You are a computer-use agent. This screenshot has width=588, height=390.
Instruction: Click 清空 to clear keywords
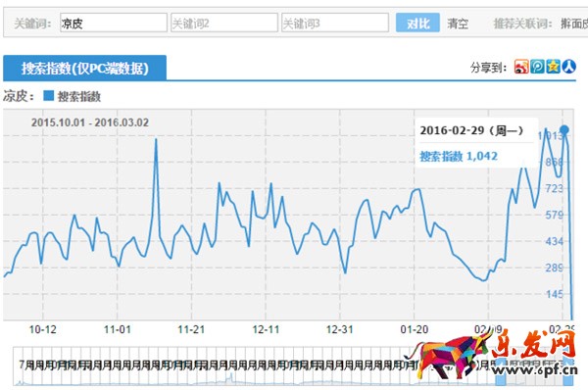458,24
